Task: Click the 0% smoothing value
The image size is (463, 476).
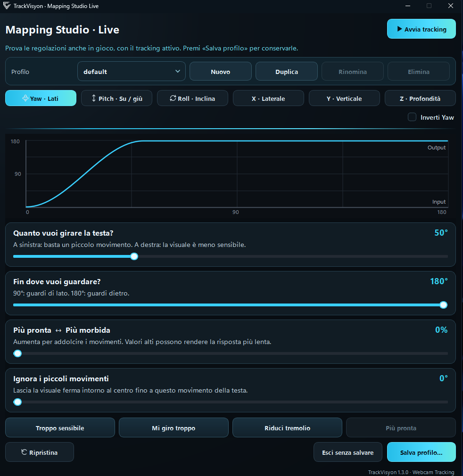Action: point(441,330)
